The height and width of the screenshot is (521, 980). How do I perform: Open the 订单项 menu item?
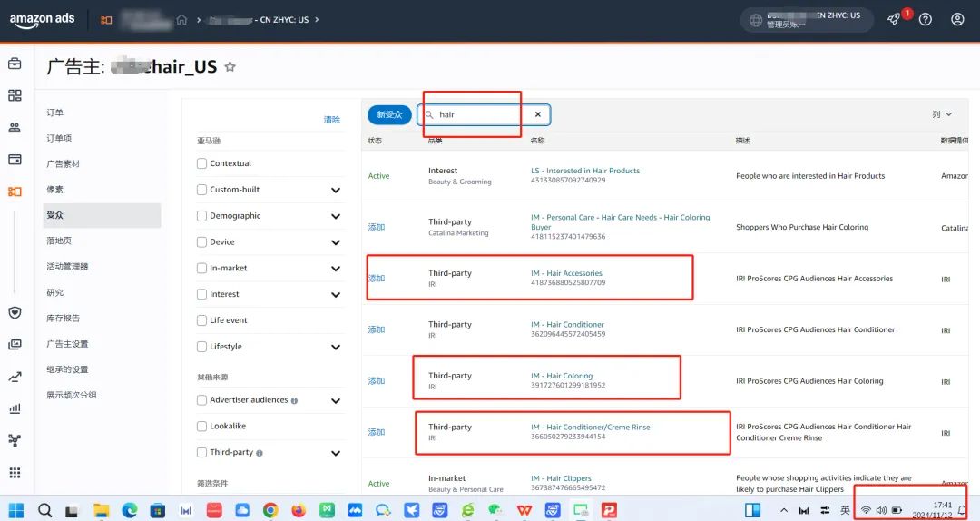[59, 138]
